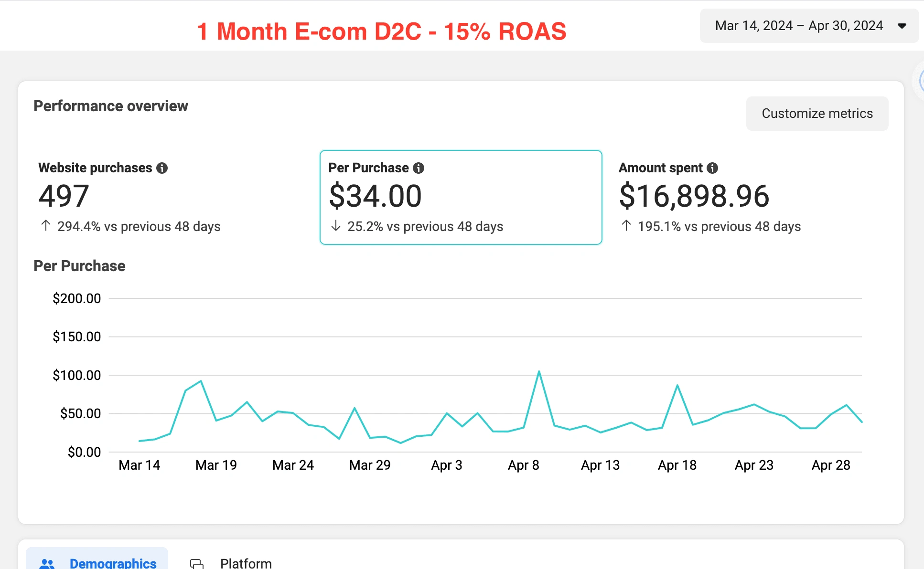Open the date range dropdown arrow
The width and height of the screenshot is (924, 569).
coord(902,26)
